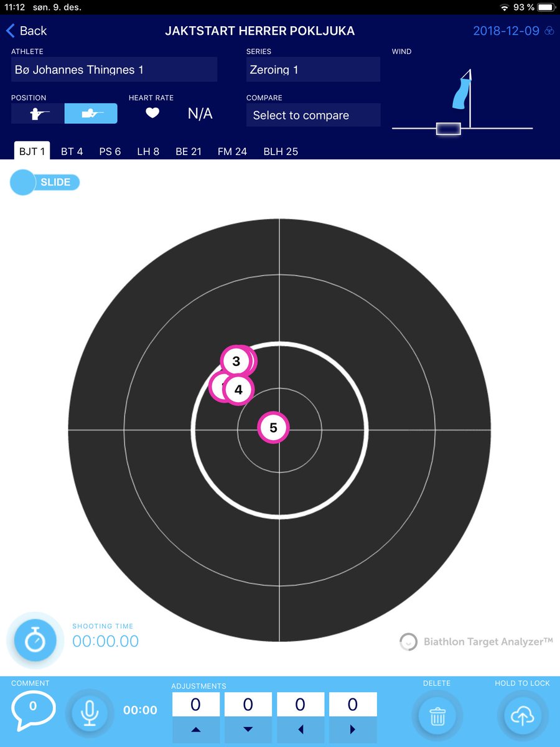Screen dimensions: 560x747
Task: Click the up arrow adjustment stepper
Action: click(x=195, y=730)
